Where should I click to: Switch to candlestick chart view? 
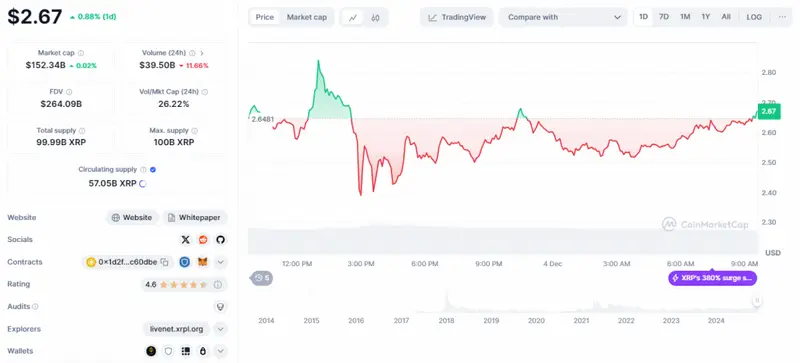(376, 17)
